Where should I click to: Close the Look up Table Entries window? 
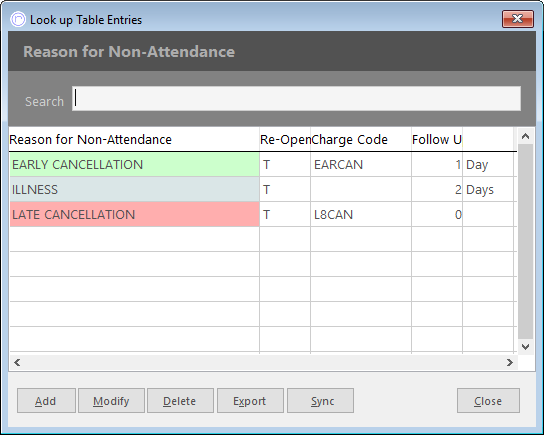(517, 19)
